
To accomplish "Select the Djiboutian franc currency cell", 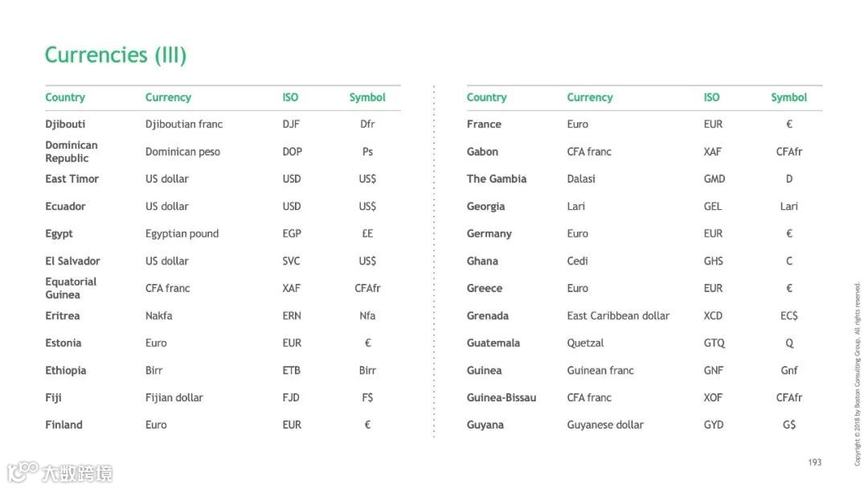I will coord(184,124).
